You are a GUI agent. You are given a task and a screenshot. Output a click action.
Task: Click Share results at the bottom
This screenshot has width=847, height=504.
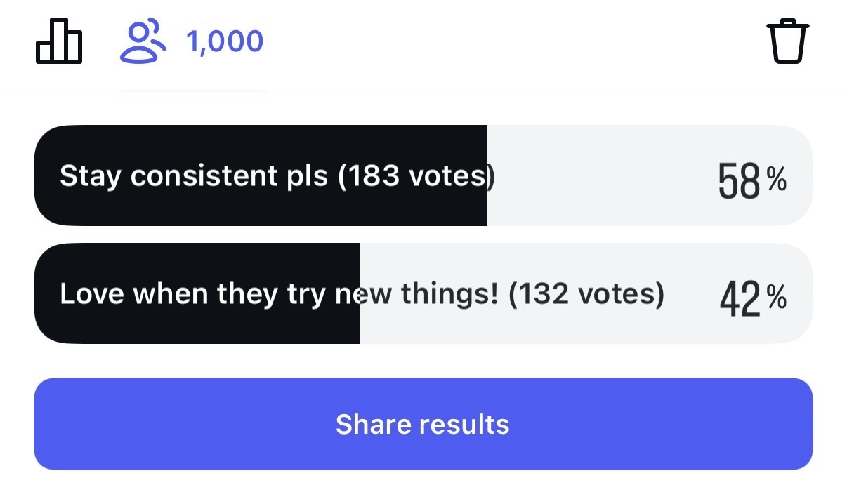(422, 423)
